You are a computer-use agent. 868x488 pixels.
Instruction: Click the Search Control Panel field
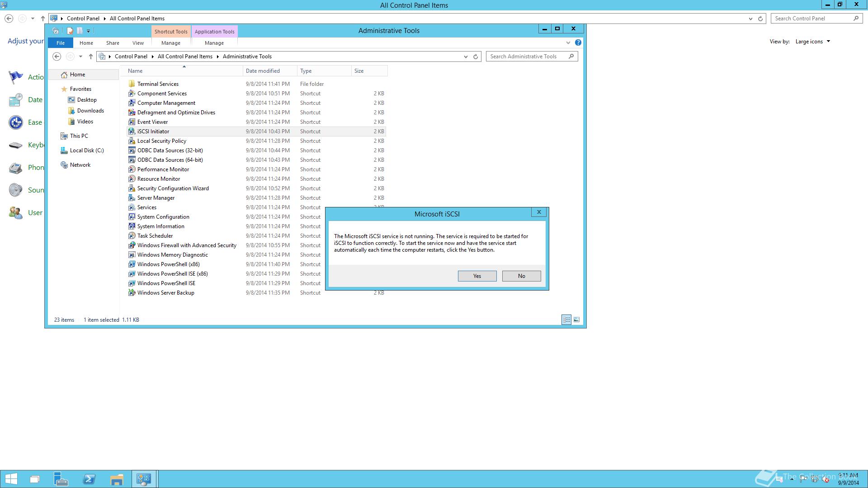816,19
